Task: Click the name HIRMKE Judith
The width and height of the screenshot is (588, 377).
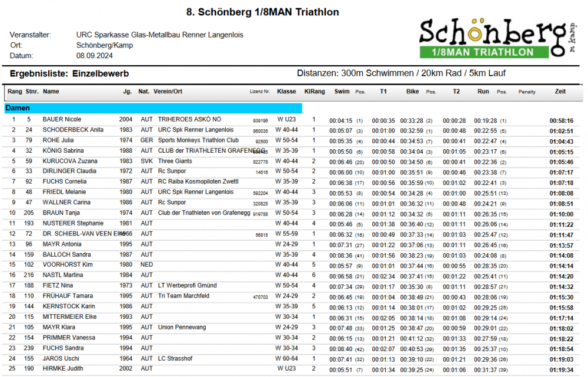Action: click(x=62, y=369)
